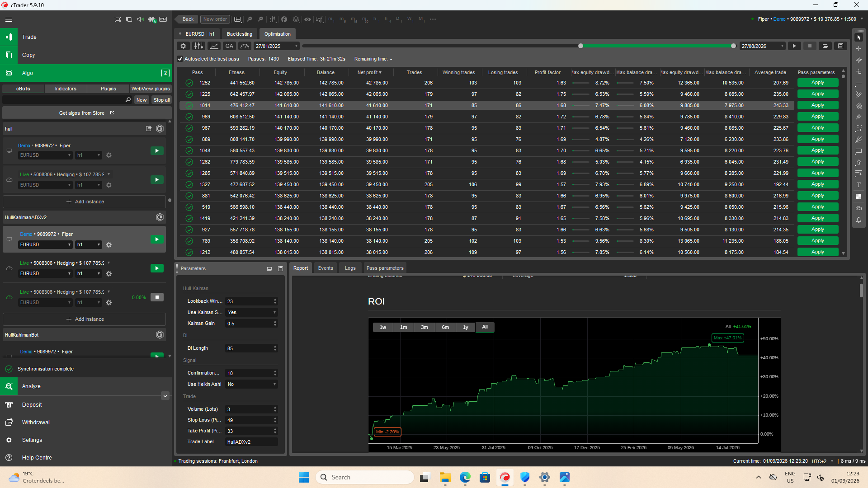The width and height of the screenshot is (868, 488).
Task: Open end date 27/08/2026 dropdown
Action: coord(762,46)
